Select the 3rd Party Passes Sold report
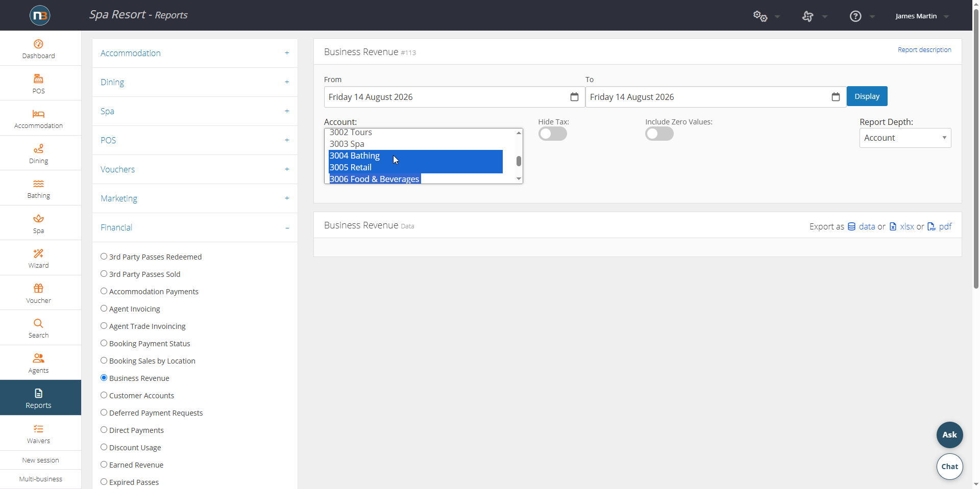The image size is (980, 489). (x=104, y=274)
